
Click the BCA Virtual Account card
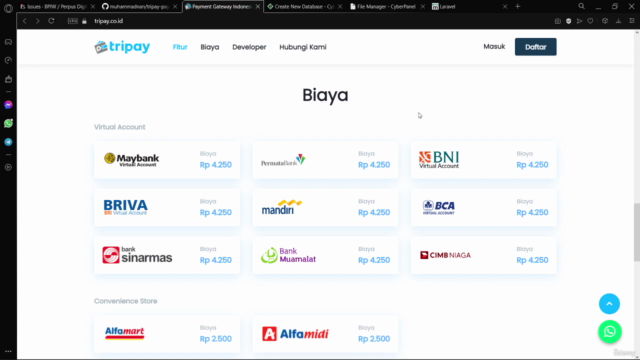[484, 207]
